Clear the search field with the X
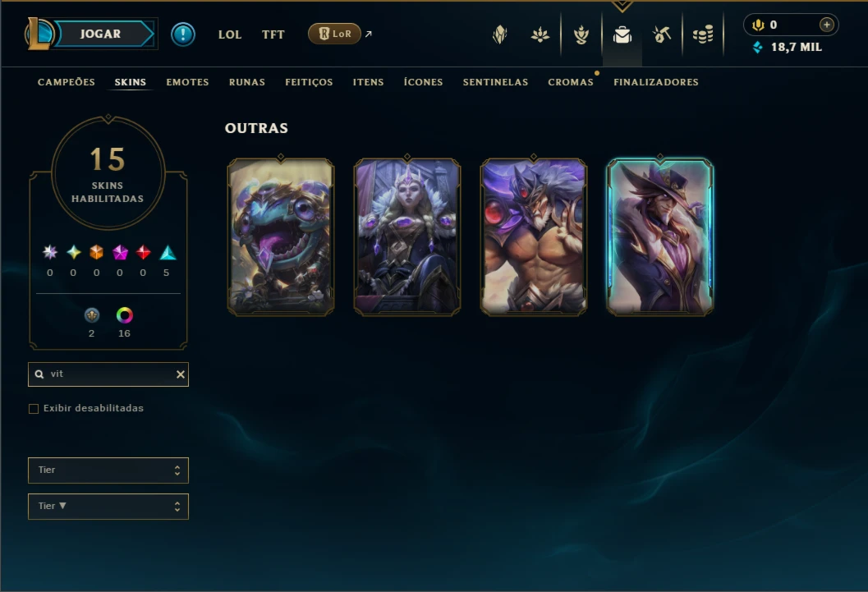 (181, 374)
